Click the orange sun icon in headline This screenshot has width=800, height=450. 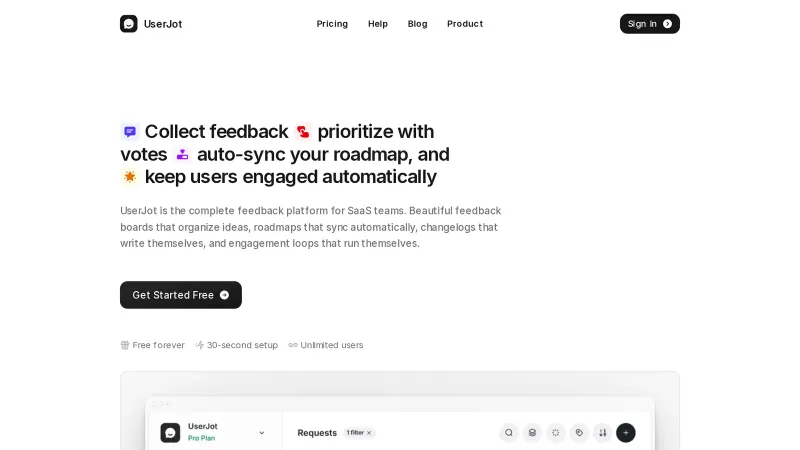click(x=130, y=177)
